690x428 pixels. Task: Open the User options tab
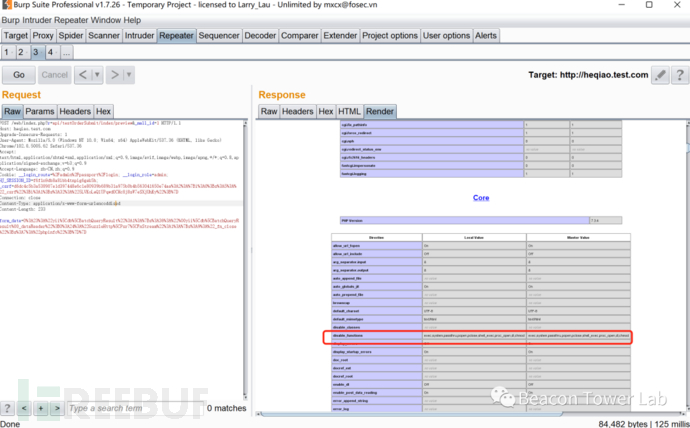point(446,36)
